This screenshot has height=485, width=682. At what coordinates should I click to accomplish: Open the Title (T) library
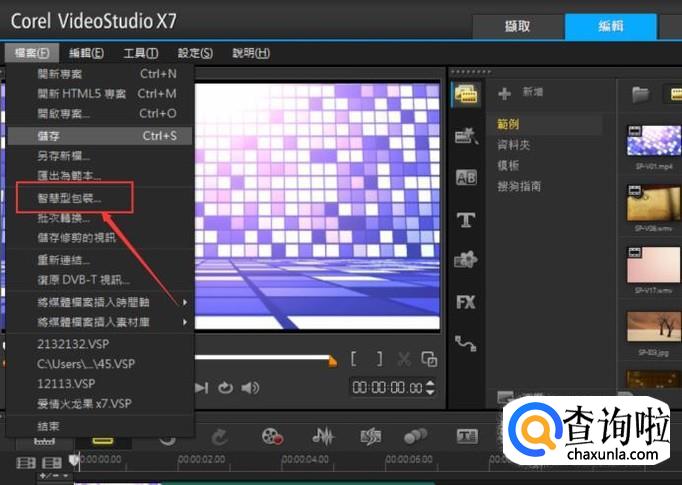[x=466, y=219]
